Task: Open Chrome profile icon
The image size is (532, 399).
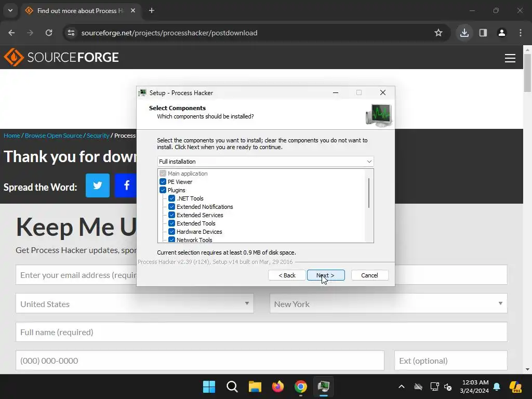Action: pyautogui.click(x=502, y=33)
